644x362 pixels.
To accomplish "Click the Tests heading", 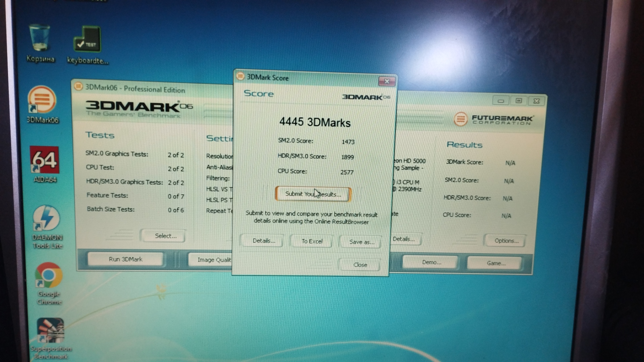I will coord(100,135).
